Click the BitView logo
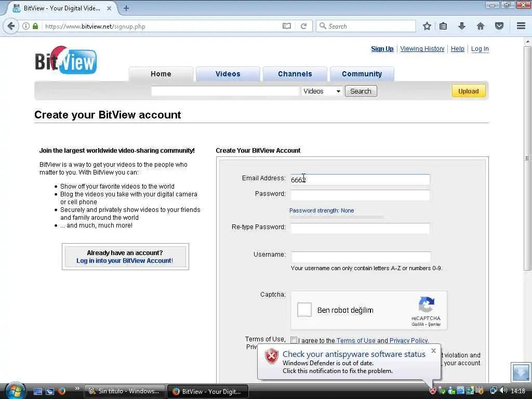The image size is (532, 399). coord(66,60)
